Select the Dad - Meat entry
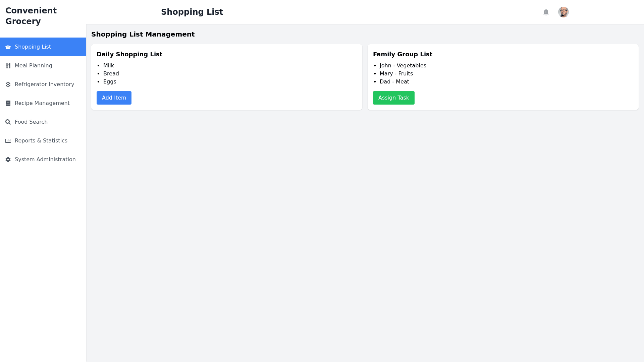Viewport: 644px width, 362px height. tap(394, 82)
